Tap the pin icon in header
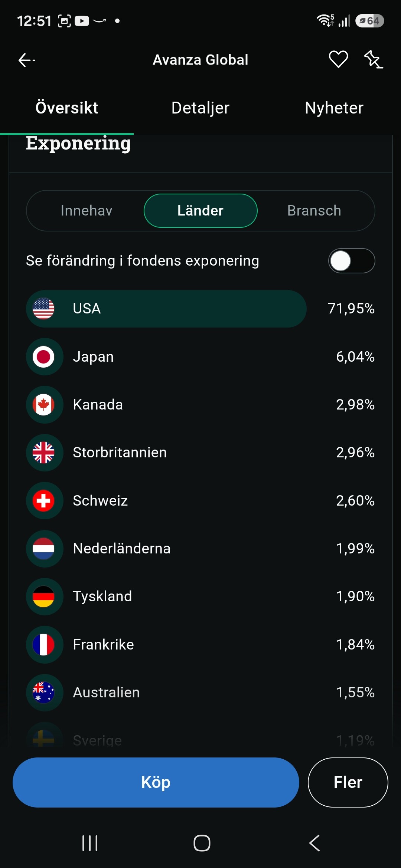 click(x=373, y=59)
